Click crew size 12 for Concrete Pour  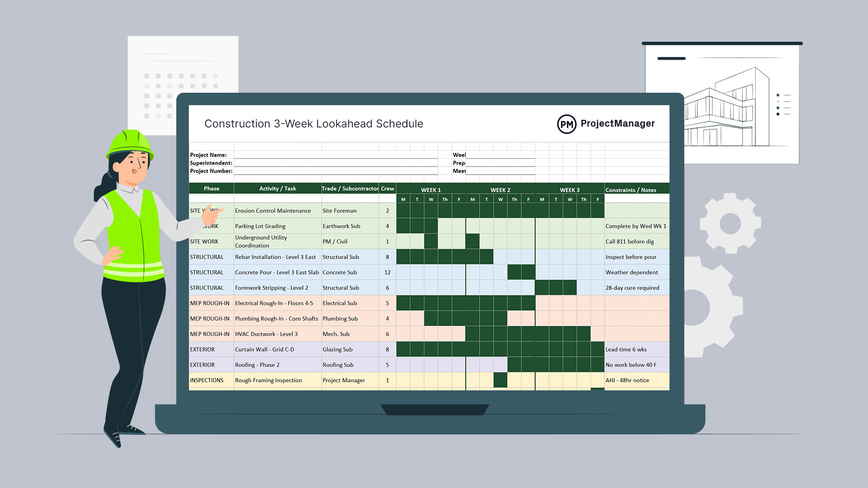[x=387, y=272]
